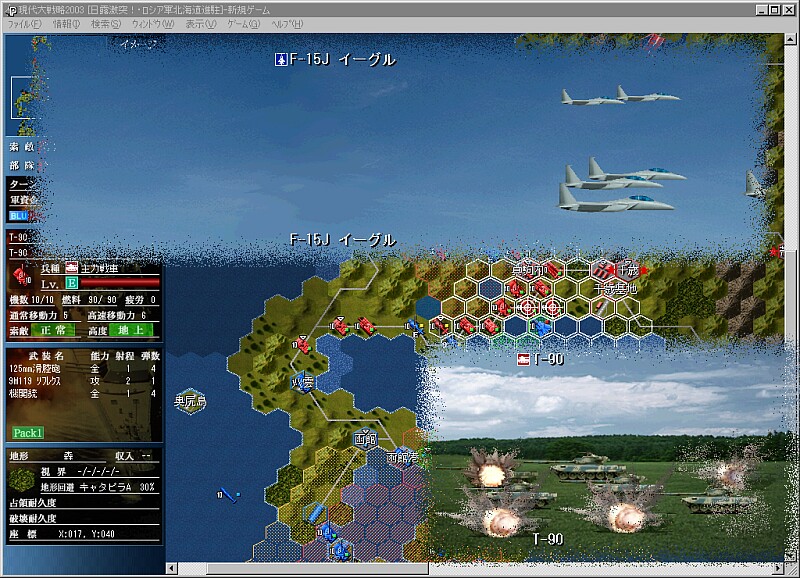
Task: Click the blue aircraft icon beside F-15J イーグル
Action: (x=281, y=60)
